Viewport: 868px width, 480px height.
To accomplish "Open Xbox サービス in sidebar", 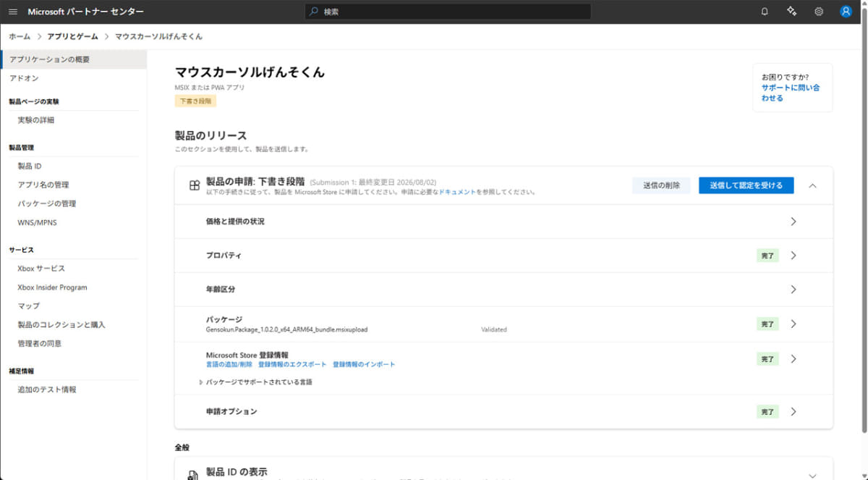I will pyautogui.click(x=41, y=269).
